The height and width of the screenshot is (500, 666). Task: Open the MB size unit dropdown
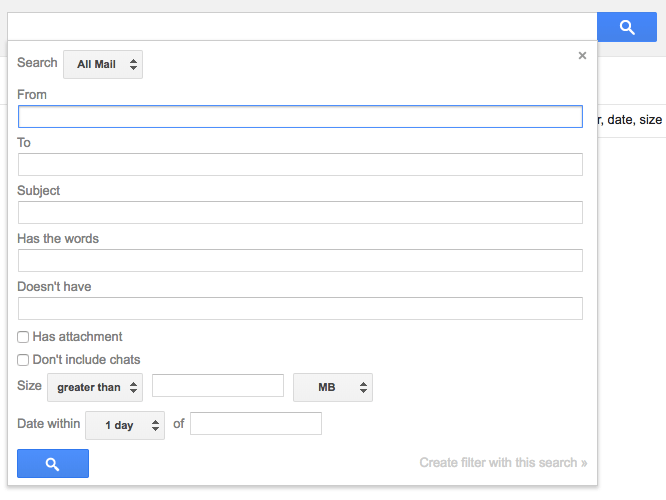point(332,387)
